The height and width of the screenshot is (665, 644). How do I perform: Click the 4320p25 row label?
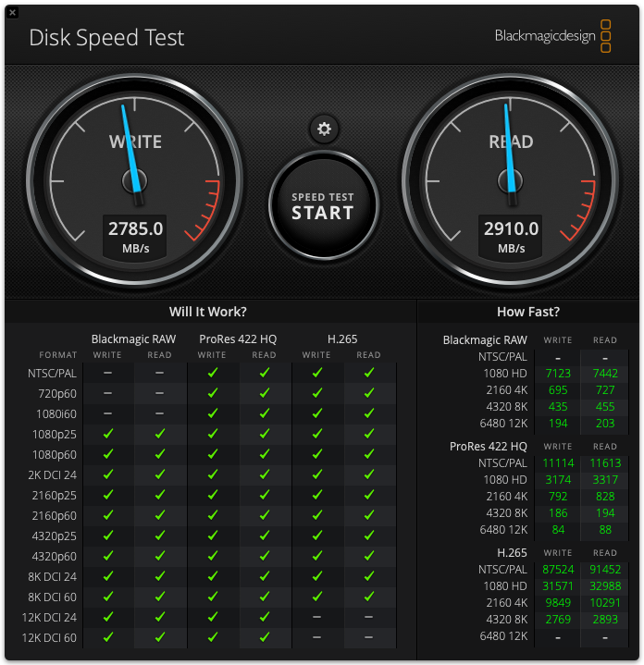pos(55,536)
